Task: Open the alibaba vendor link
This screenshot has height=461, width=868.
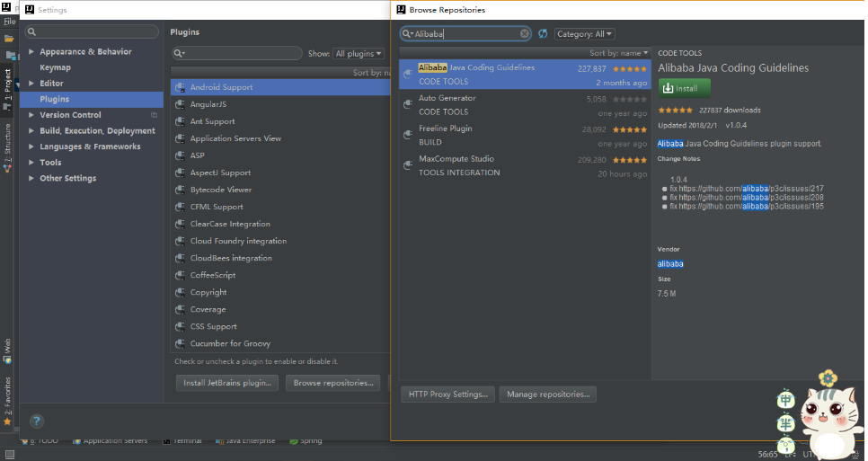Action: (x=670, y=264)
